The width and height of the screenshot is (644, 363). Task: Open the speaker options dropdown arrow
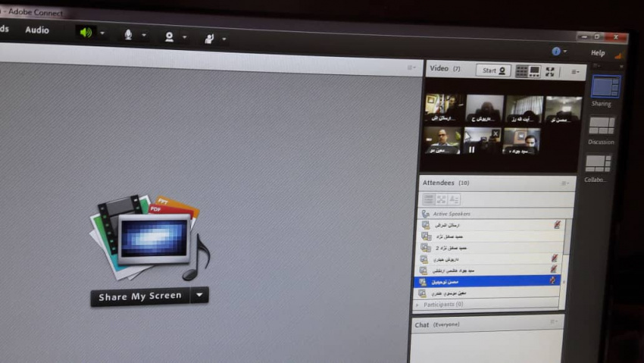click(x=102, y=33)
